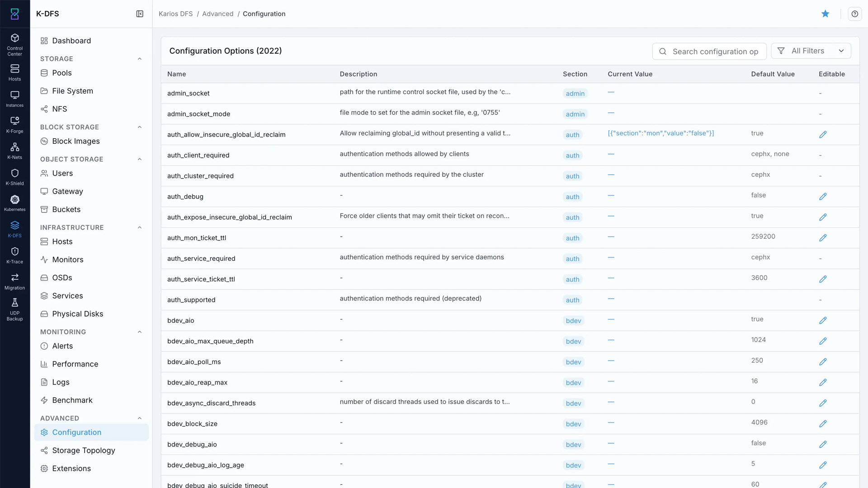This screenshot has width=868, height=488.
Task: Edit bdev_aio_poll_ms with pencil icon
Action: 823,362
